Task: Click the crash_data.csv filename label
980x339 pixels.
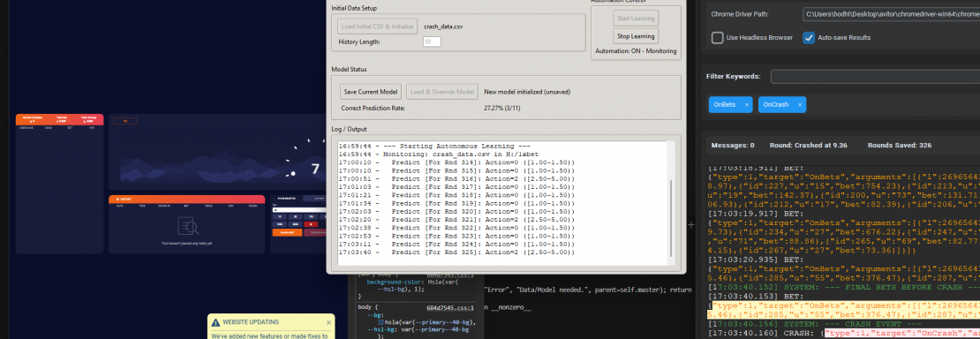Action: pos(443,26)
